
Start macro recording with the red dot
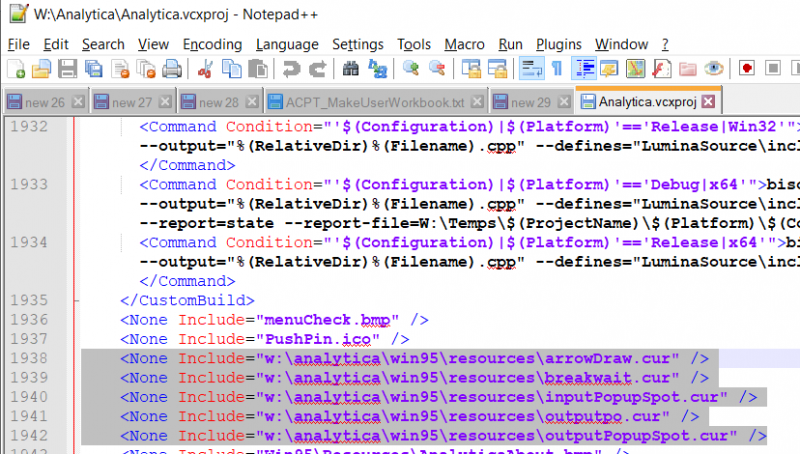pyautogui.click(x=747, y=69)
